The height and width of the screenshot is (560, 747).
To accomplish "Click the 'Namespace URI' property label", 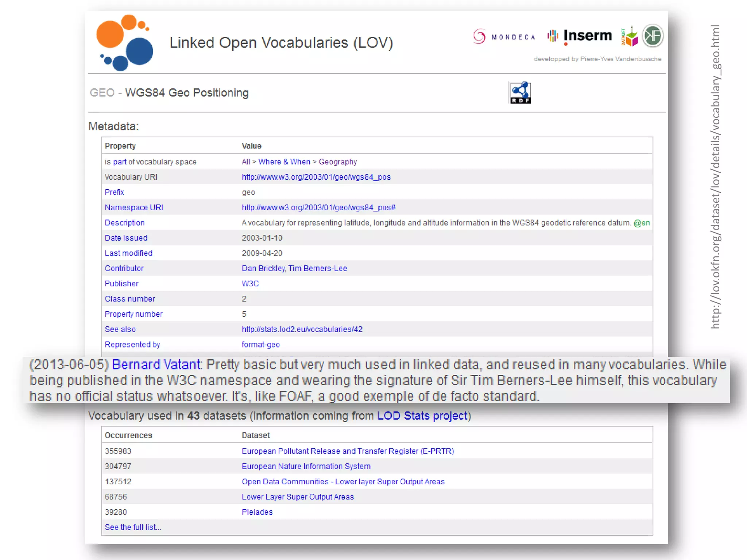I will click(134, 207).
